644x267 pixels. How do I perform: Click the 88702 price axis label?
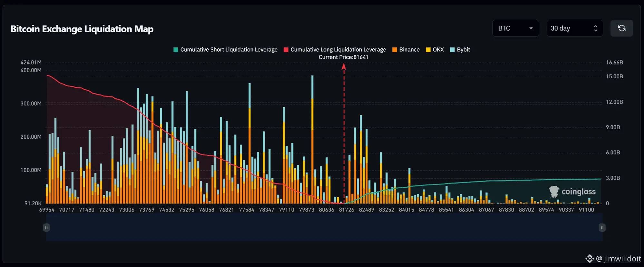tap(526, 210)
